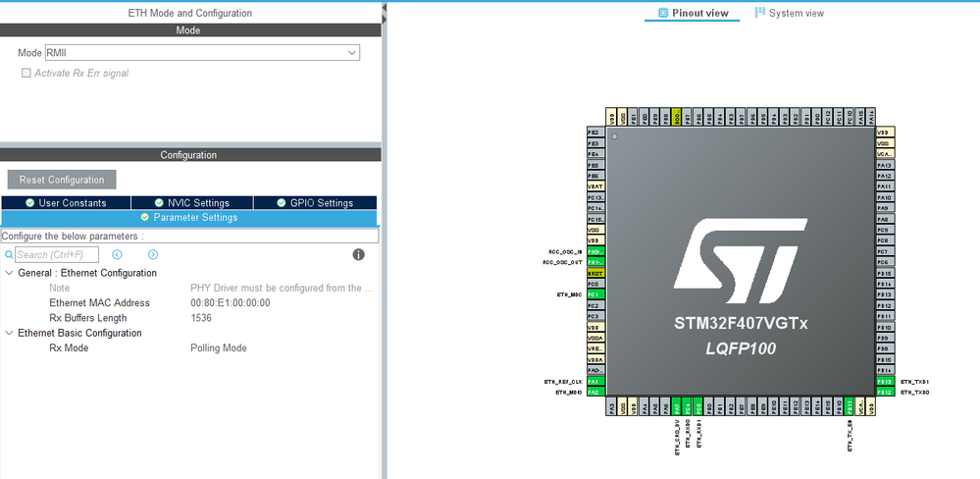Click the PC2 pin
Viewport: 980px width, 479px height.
point(596,306)
